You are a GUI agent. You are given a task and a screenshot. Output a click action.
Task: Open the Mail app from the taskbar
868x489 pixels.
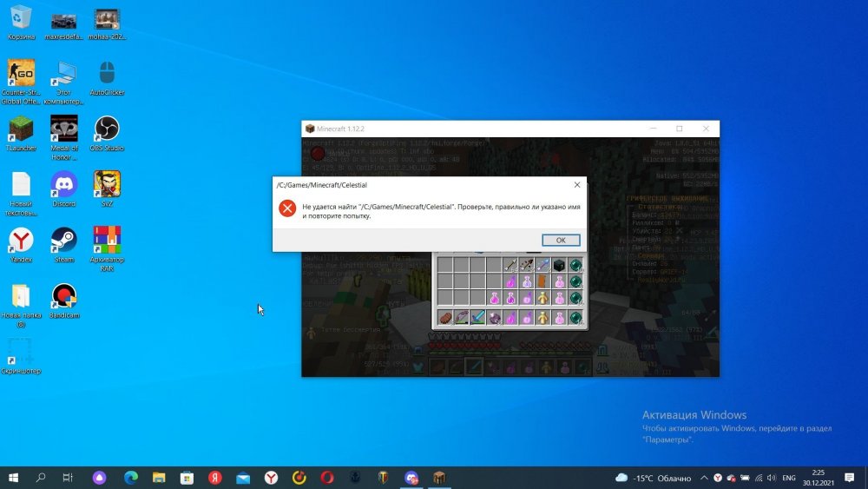(243, 478)
